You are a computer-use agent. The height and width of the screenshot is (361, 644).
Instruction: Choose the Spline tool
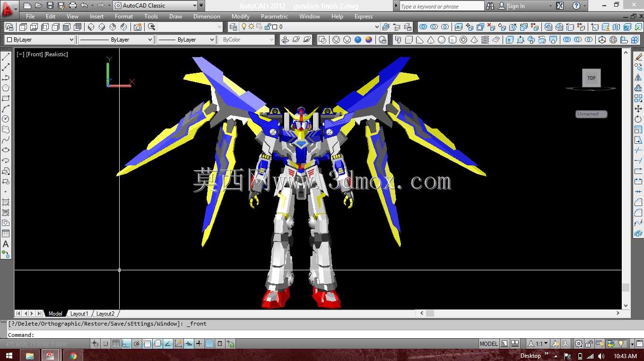[x=6, y=140]
